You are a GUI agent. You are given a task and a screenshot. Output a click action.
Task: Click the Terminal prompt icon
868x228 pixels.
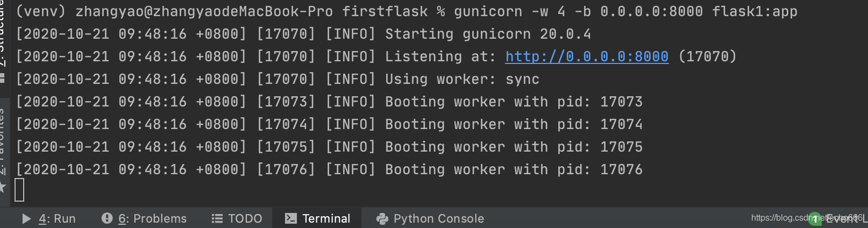click(290, 218)
